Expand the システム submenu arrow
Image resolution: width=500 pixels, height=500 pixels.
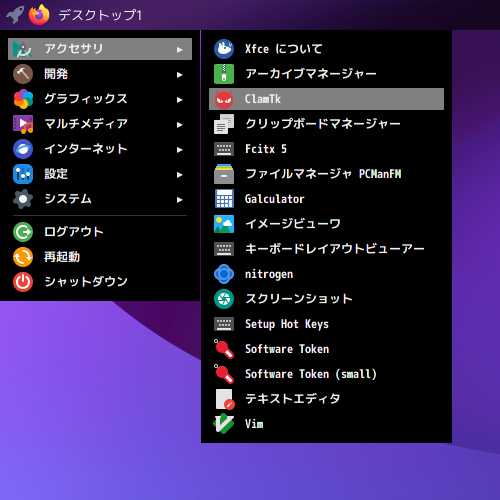pyautogui.click(x=180, y=200)
